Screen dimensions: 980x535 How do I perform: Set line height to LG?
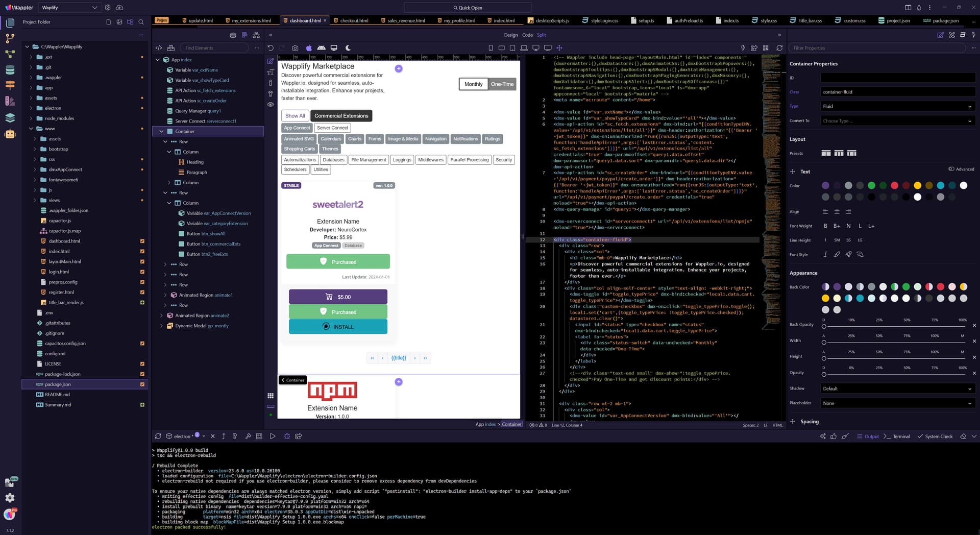click(860, 240)
